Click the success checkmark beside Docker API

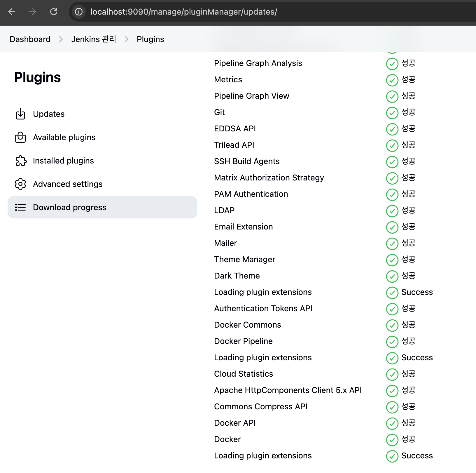click(392, 423)
